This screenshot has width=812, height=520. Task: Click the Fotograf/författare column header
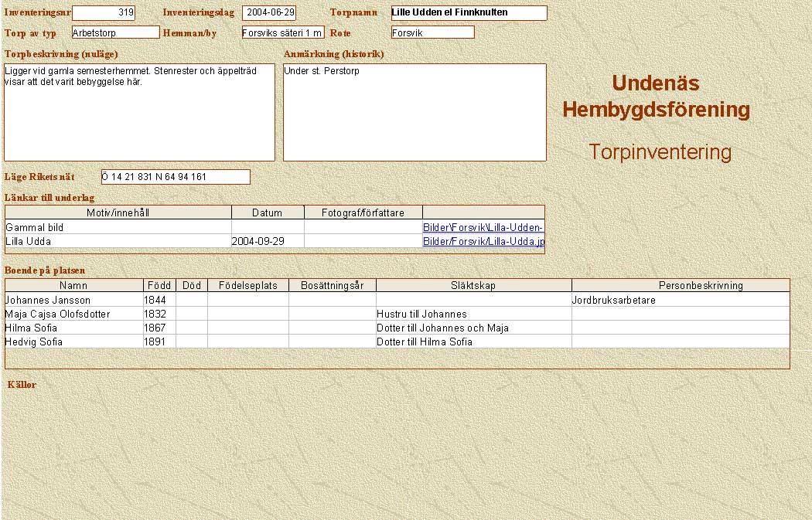pyautogui.click(x=363, y=212)
